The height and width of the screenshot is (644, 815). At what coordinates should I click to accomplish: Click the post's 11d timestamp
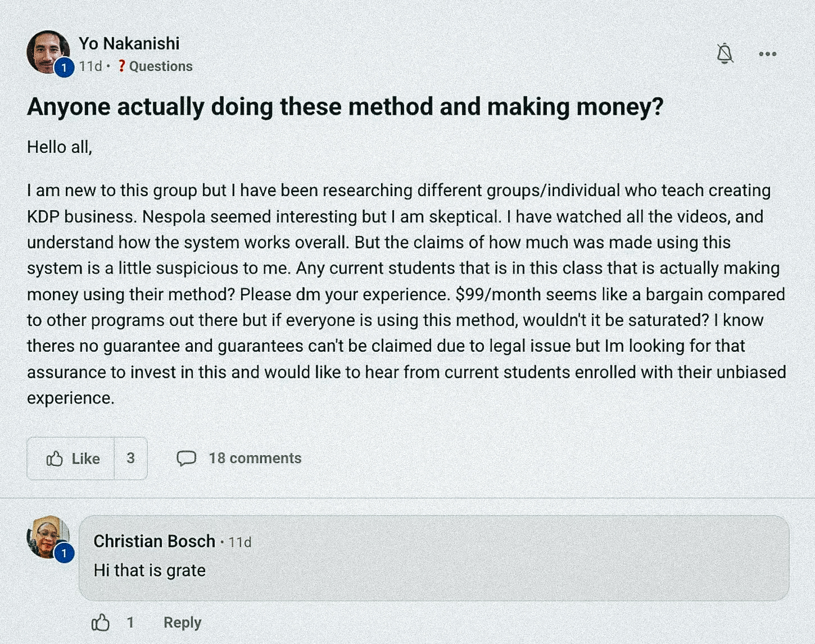click(x=90, y=66)
